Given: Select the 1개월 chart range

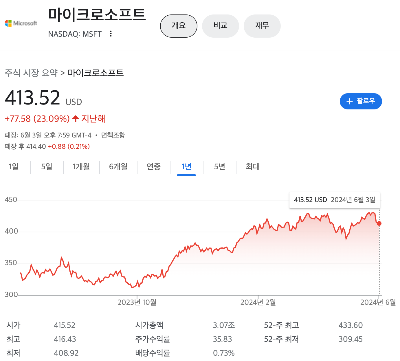Looking at the screenshot, I should (x=81, y=166).
